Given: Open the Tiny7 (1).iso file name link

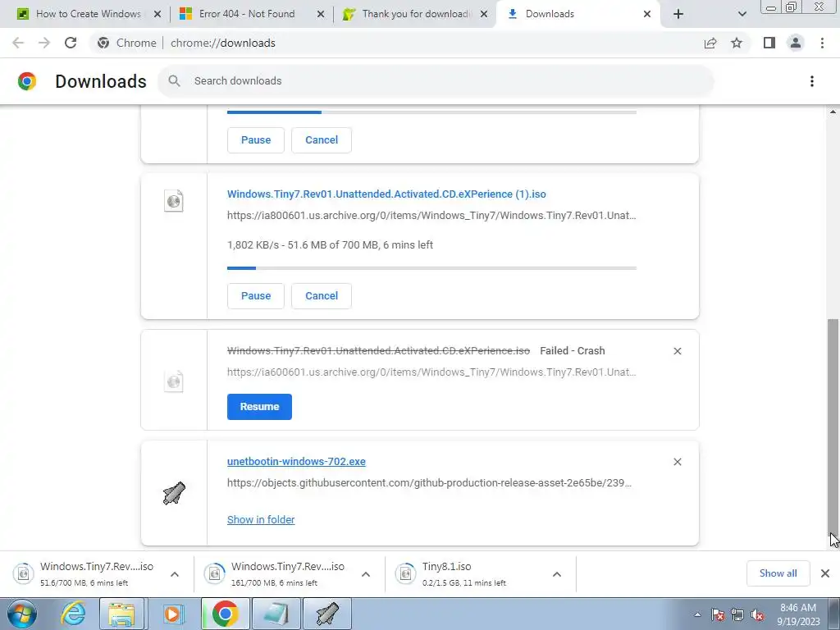Looking at the screenshot, I should [x=386, y=194].
